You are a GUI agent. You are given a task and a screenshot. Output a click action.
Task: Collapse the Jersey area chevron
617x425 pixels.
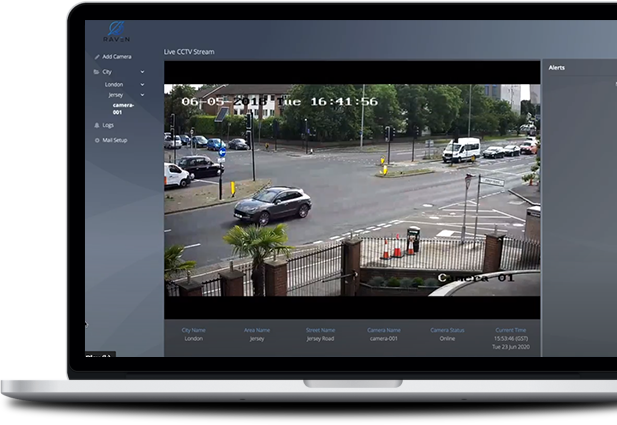(x=142, y=95)
